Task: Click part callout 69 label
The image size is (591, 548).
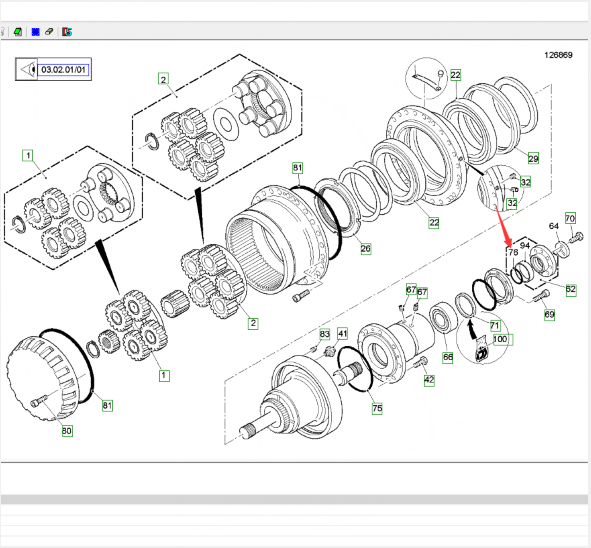Action: click(x=550, y=315)
